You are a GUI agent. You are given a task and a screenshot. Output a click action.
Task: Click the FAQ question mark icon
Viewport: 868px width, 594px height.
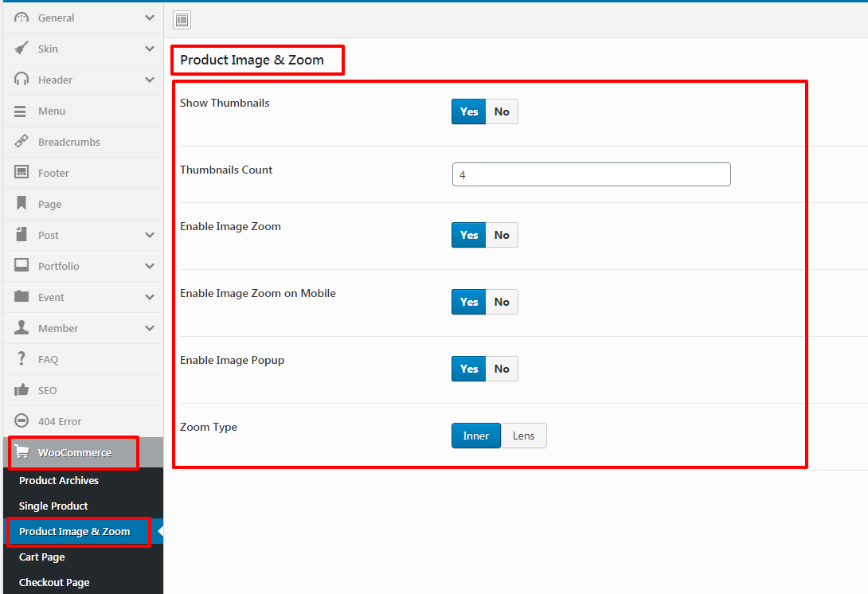tap(22, 359)
